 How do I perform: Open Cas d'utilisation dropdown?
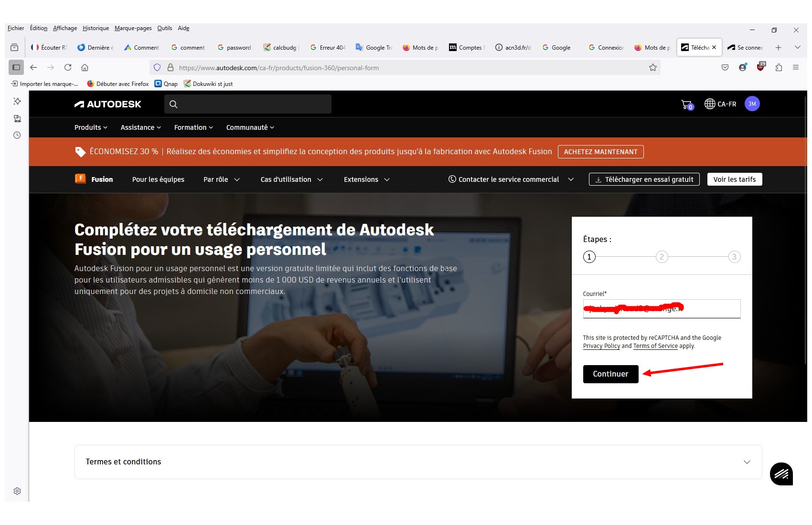(x=291, y=179)
